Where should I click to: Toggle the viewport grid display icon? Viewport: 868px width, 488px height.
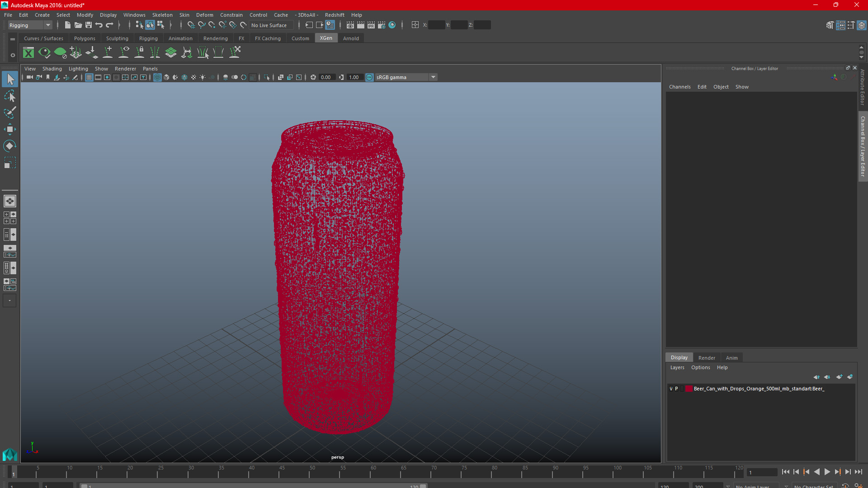coord(89,77)
